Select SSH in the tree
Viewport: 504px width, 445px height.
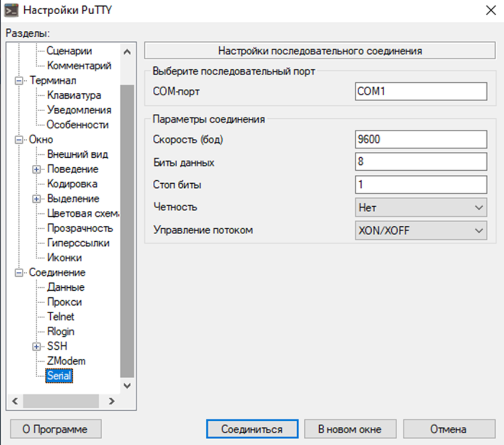pos(57,347)
